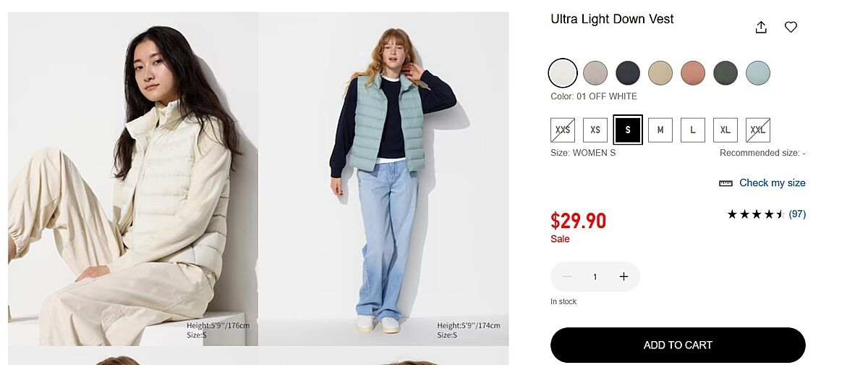Choose the off white color swatch

coord(563,73)
